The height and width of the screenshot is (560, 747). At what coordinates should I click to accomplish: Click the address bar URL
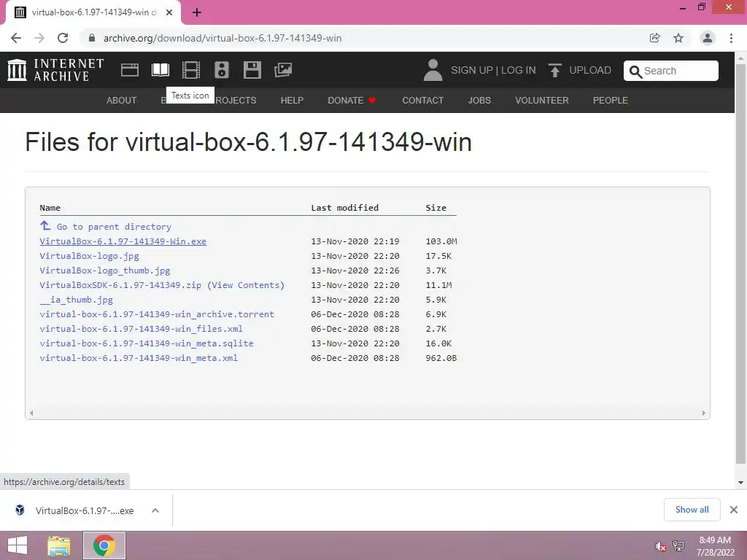222,38
